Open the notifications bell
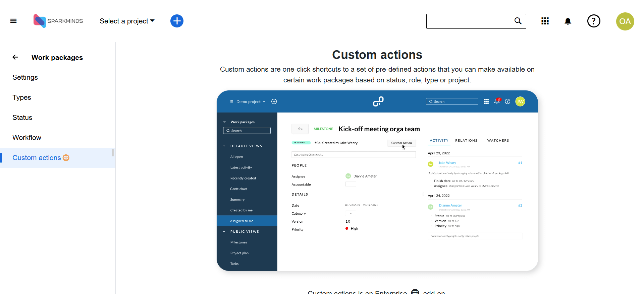Screen dimensions: 644x294 pyautogui.click(x=568, y=21)
